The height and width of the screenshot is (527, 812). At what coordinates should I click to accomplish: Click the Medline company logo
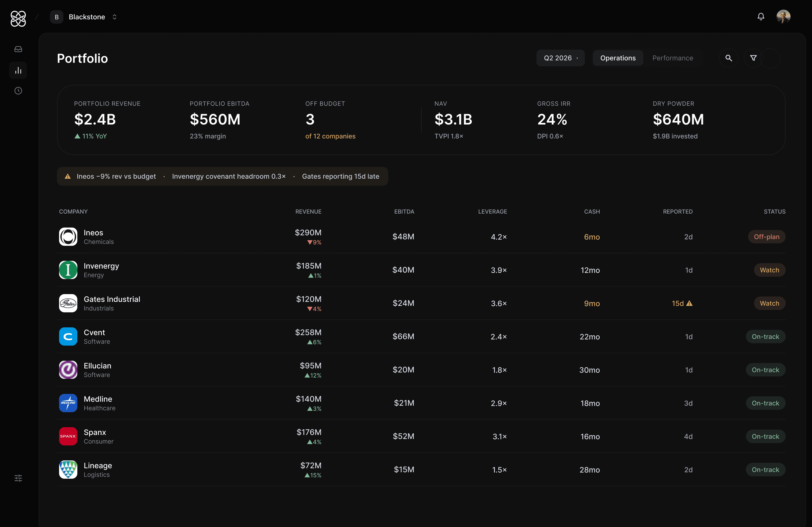coord(68,403)
